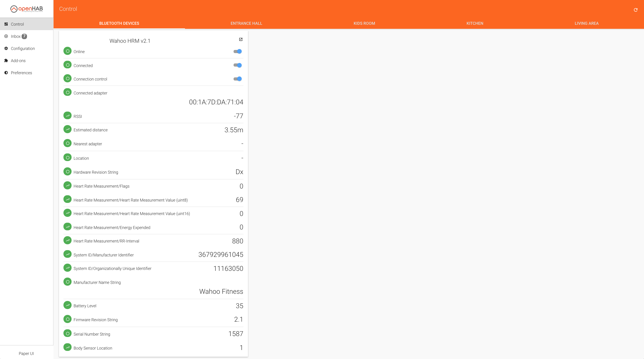The height and width of the screenshot is (359, 644).
Task: Switch to the Kitchen tab
Action: 475,23
